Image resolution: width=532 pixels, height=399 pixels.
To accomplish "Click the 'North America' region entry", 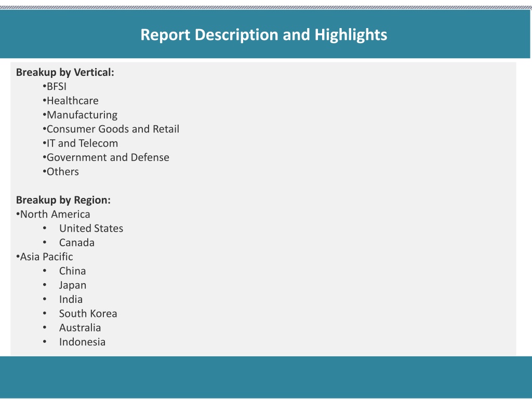I will tap(55, 215).
